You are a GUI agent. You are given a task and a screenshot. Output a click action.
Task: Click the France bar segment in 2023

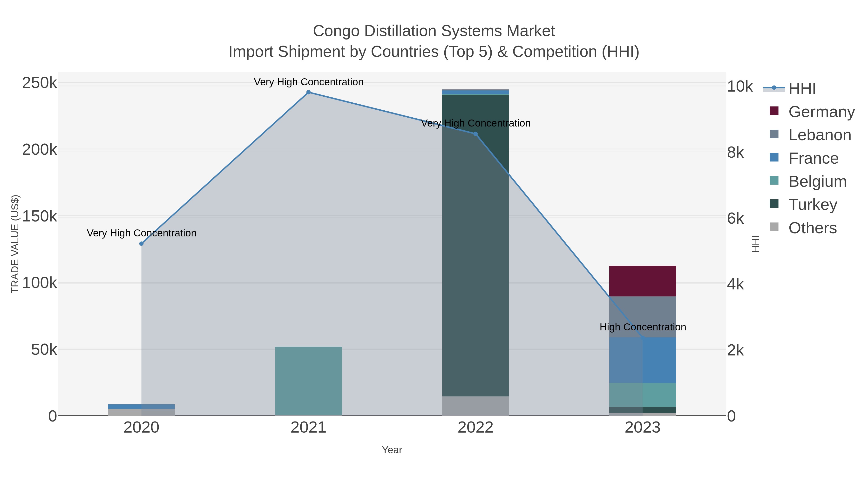tap(643, 360)
